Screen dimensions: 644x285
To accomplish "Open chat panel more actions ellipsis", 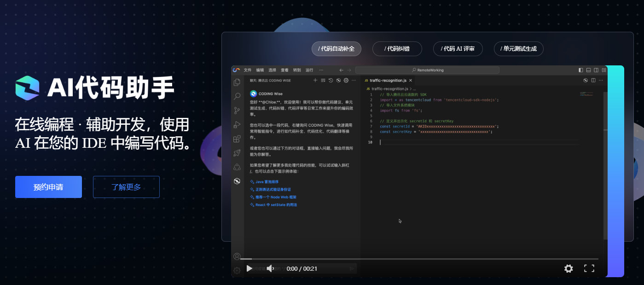I will [354, 80].
